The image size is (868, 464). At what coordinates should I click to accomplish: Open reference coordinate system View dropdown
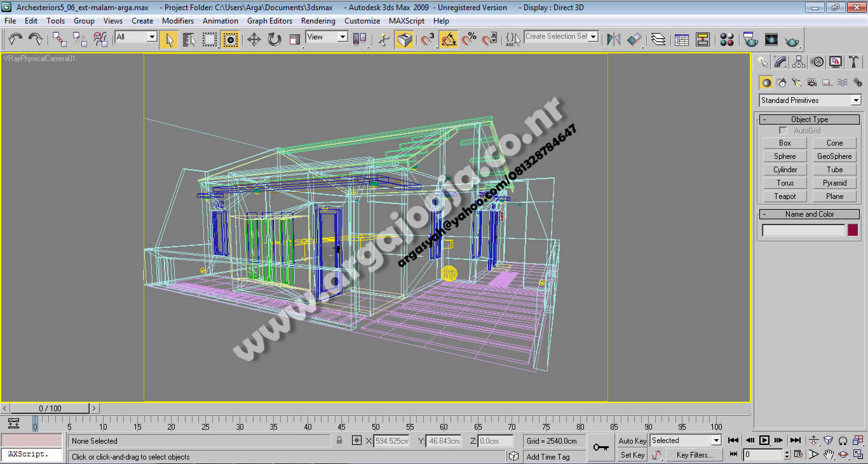(327, 37)
